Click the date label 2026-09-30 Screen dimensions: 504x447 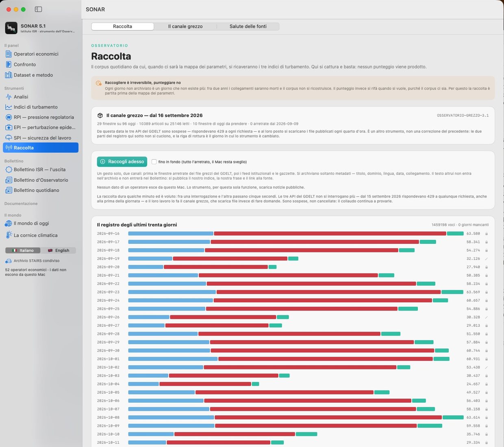coord(108,351)
